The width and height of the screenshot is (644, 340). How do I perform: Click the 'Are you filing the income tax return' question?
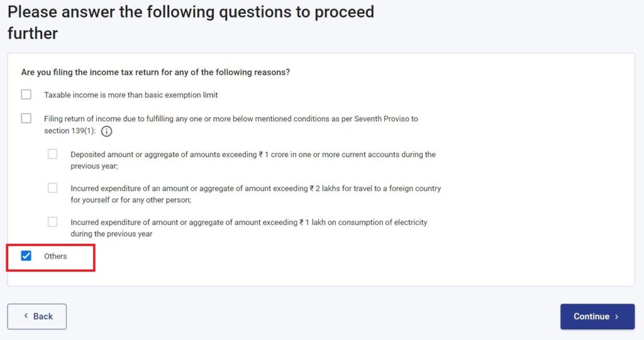[x=156, y=72]
